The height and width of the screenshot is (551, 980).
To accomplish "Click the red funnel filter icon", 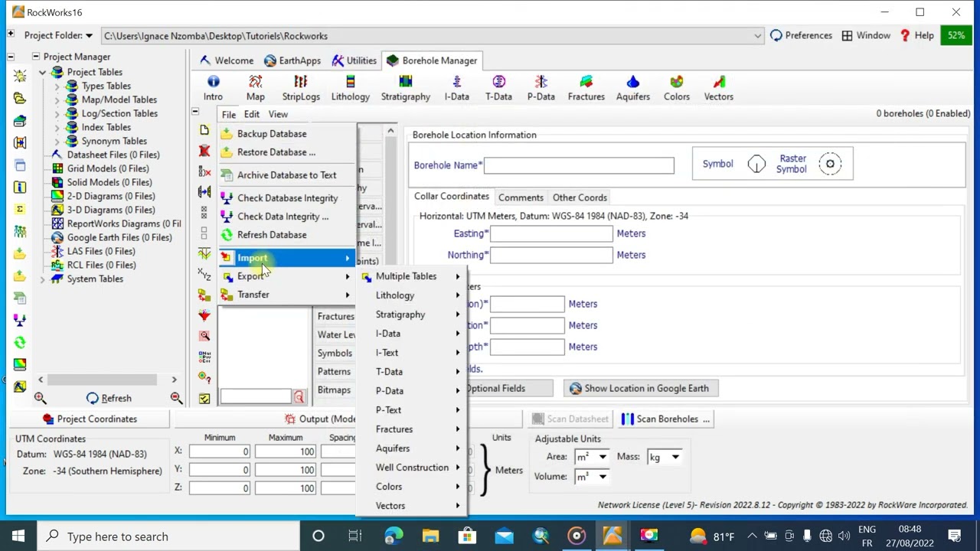I will coord(204,315).
